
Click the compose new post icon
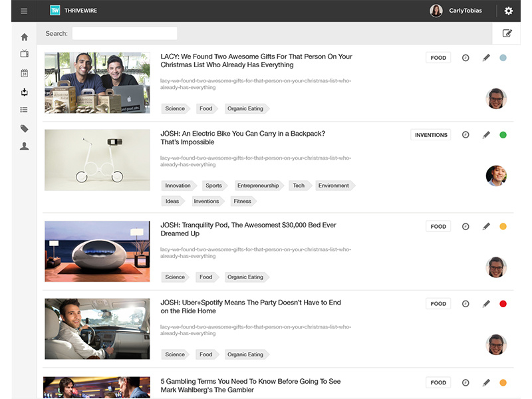[x=507, y=33]
